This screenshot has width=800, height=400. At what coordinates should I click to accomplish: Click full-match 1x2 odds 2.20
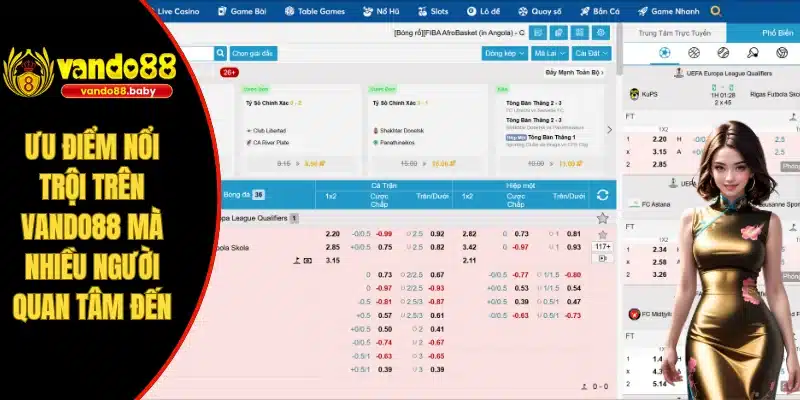[x=333, y=234]
